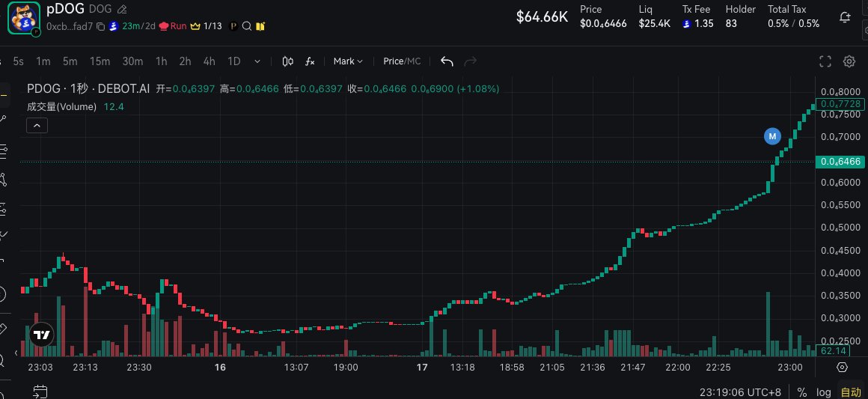Click the pDOG token name heading
Viewport: 868px width, 399px height.
[x=65, y=9]
